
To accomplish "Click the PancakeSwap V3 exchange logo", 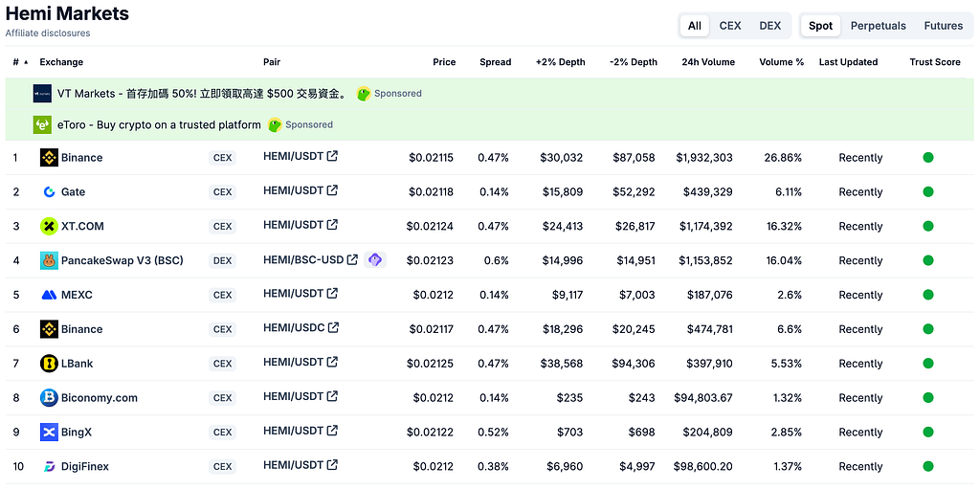I will pos(49,260).
